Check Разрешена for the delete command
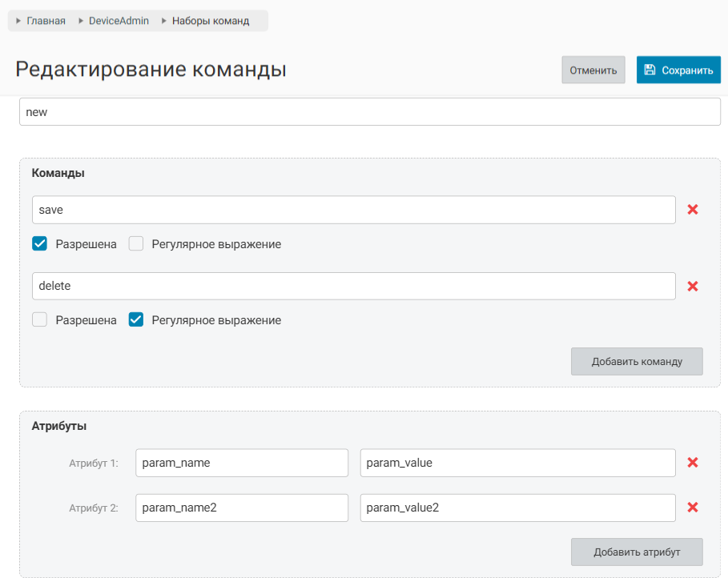Screen dimensions: 728x578 pos(39,320)
